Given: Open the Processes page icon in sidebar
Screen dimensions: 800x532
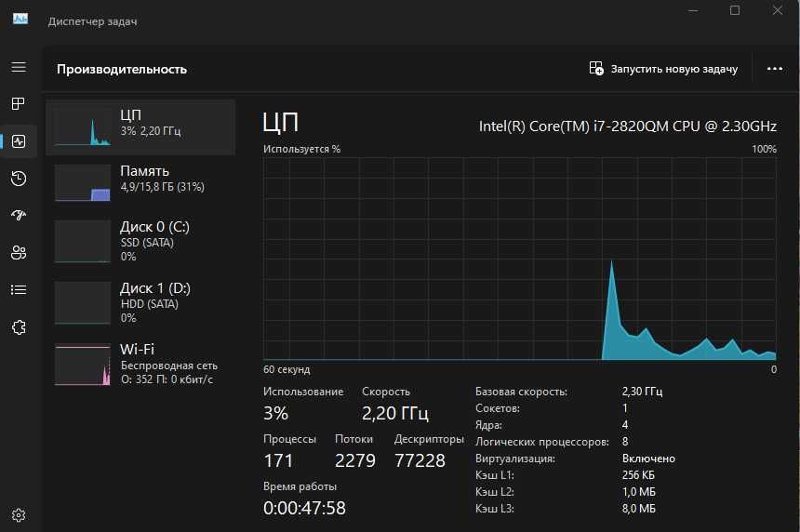Looking at the screenshot, I should coord(19,103).
